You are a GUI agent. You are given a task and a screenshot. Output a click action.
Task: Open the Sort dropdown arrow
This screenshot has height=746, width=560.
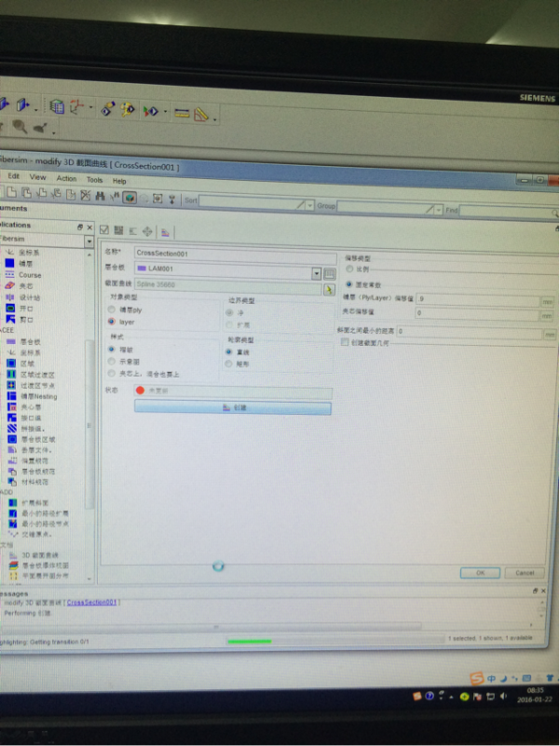[309, 205]
